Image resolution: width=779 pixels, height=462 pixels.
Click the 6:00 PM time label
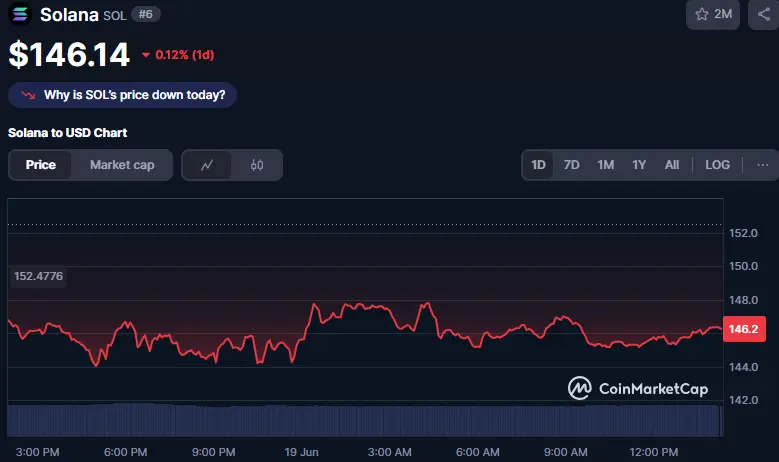click(x=125, y=452)
